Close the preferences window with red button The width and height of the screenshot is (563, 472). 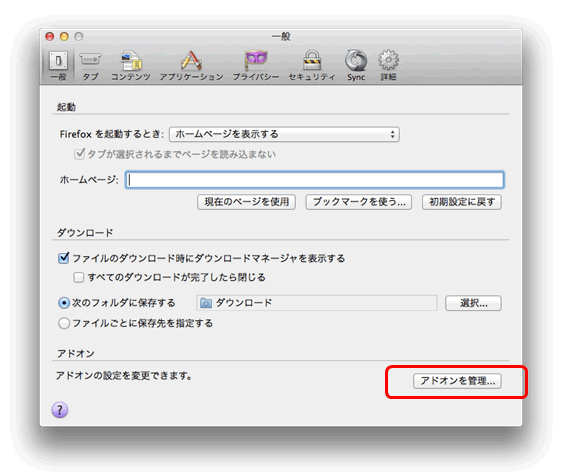tap(50, 37)
